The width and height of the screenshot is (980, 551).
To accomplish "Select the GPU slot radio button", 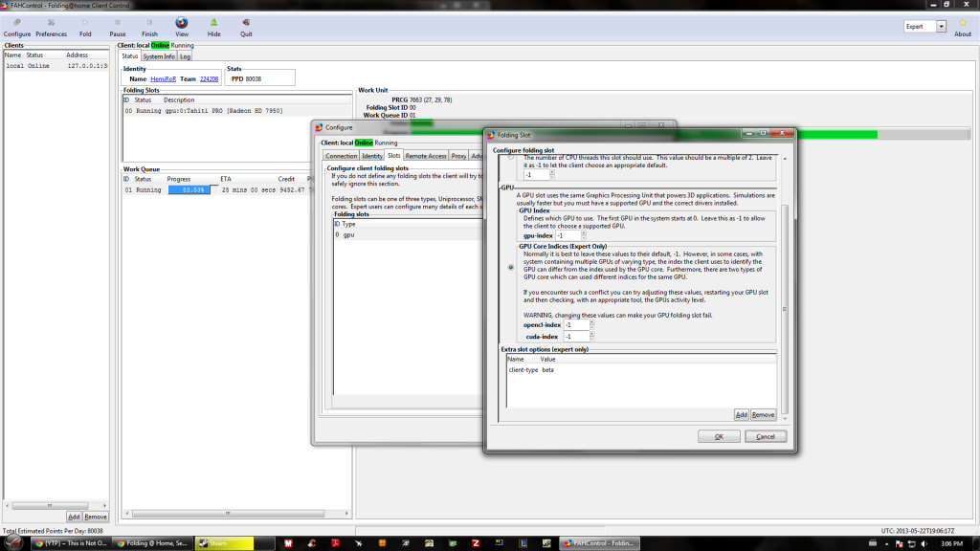I will [511, 268].
